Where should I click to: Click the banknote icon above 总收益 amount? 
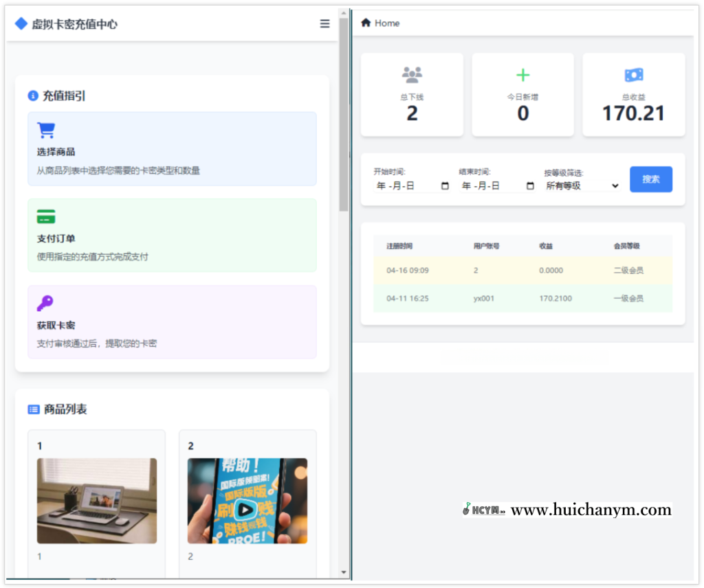[x=633, y=74]
